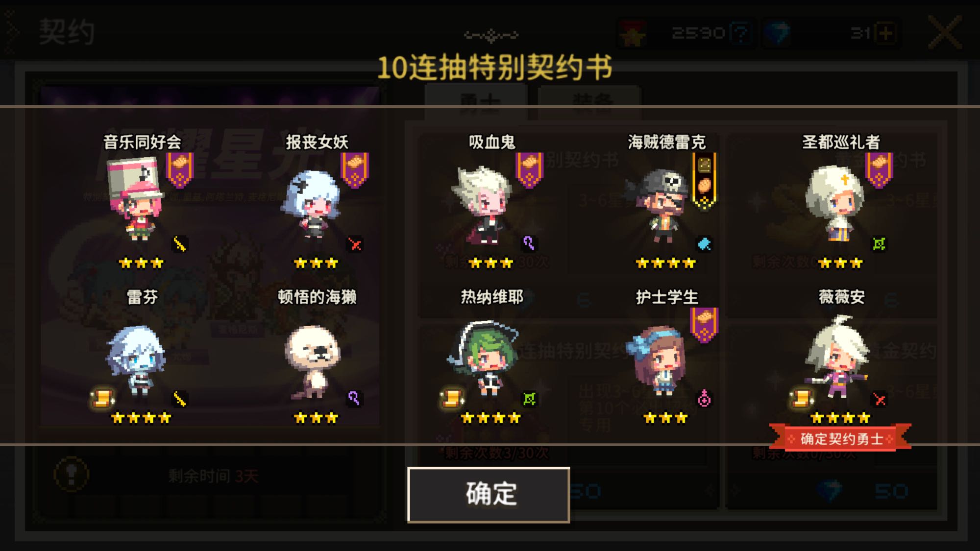Image resolution: width=980 pixels, height=551 pixels.
Task: Click the green class icon under 圣都巡礼者
Action: click(879, 243)
